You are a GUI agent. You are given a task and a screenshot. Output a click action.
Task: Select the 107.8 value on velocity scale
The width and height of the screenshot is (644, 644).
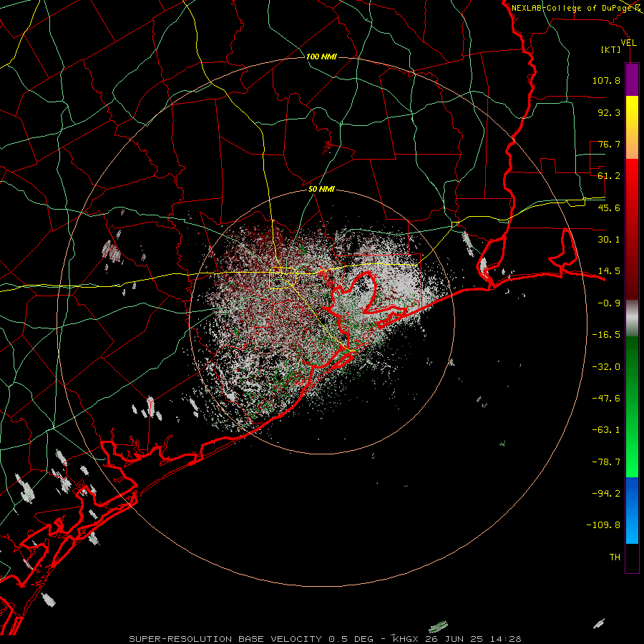point(606,80)
